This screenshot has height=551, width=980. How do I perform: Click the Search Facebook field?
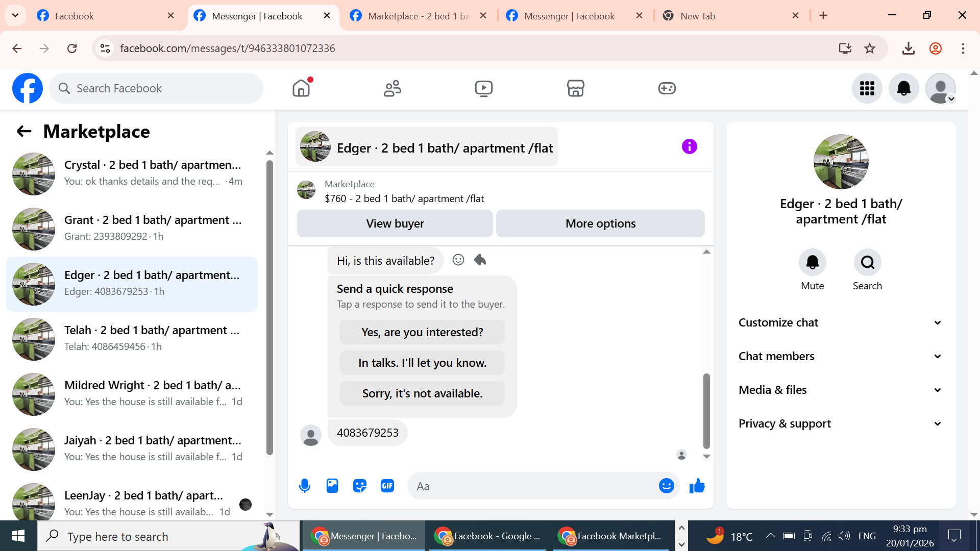click(x=156, y=88)
